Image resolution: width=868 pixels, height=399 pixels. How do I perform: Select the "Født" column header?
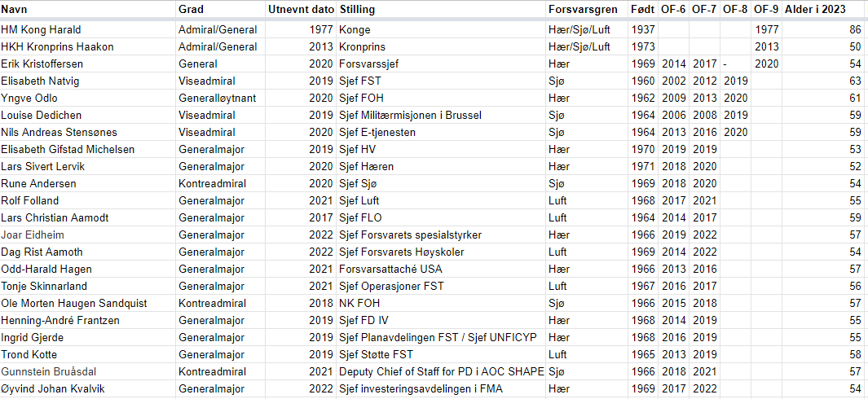(x=644, y=9)
